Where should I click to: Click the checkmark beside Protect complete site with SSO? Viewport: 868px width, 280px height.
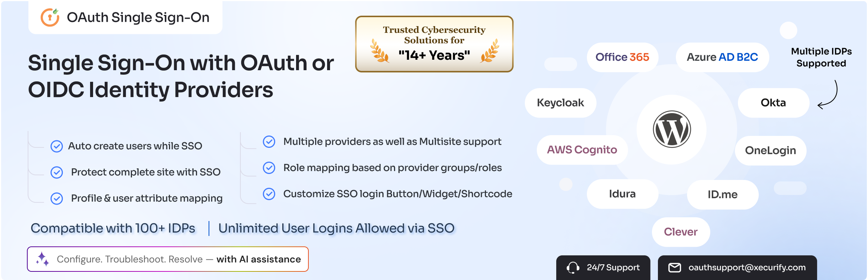coord(56,172)
